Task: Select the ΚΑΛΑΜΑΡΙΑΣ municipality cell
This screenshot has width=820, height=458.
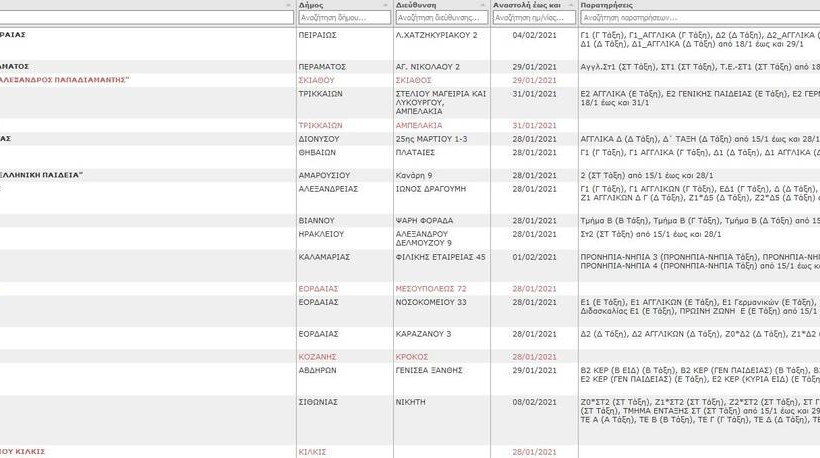Action: tap(324, 257)
